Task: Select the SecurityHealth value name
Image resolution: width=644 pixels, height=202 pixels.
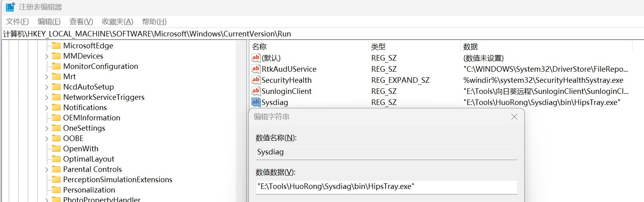Action: tap(287, 80)
